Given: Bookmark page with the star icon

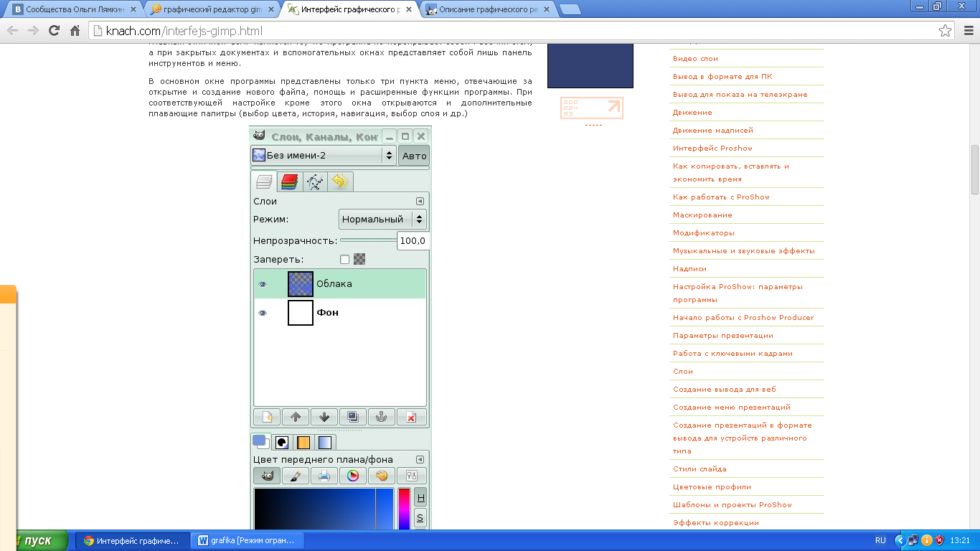Looking at the screenshot, I should point(945,31).
